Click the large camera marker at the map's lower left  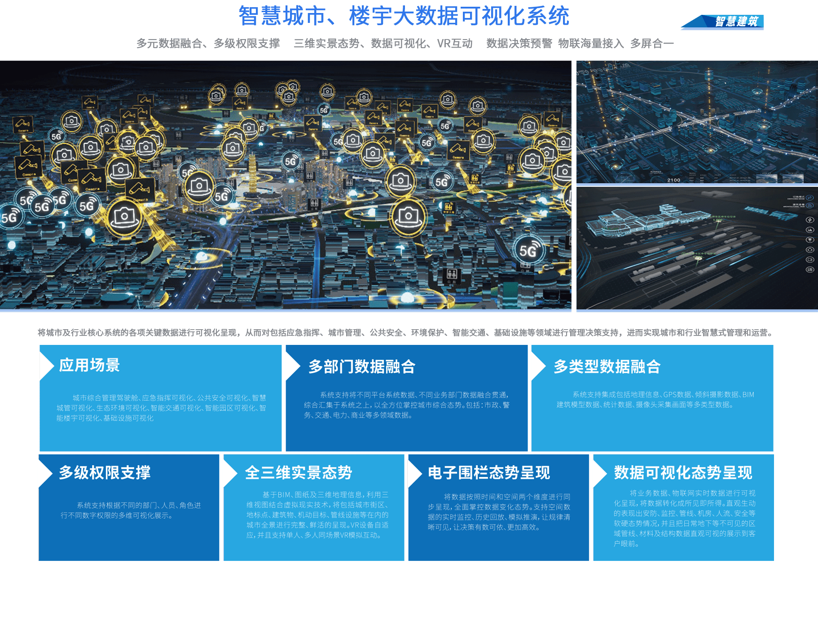(124, 217)
